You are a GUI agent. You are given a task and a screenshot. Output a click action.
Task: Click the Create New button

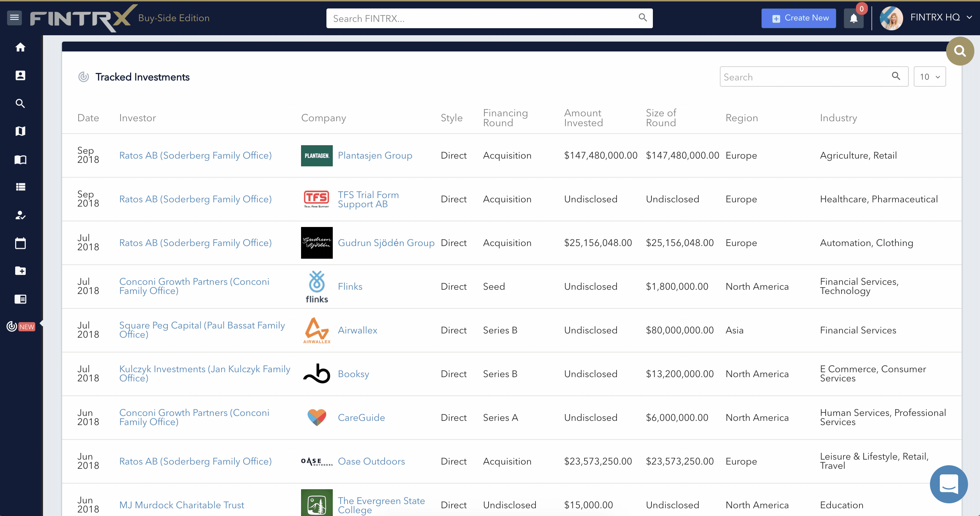[x=798, y=18]
